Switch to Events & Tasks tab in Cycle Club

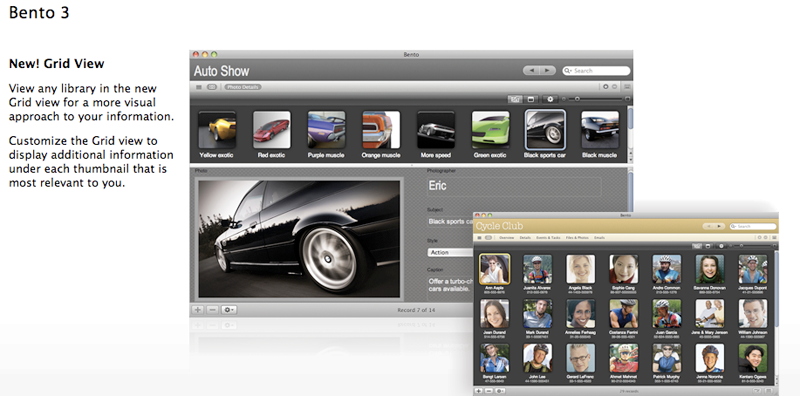548,238
